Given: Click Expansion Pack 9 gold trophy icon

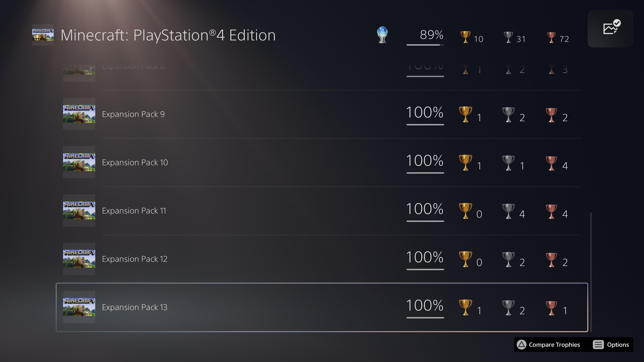Looking at the screenshot, I should pyautogui.click(x=465, y=114).
